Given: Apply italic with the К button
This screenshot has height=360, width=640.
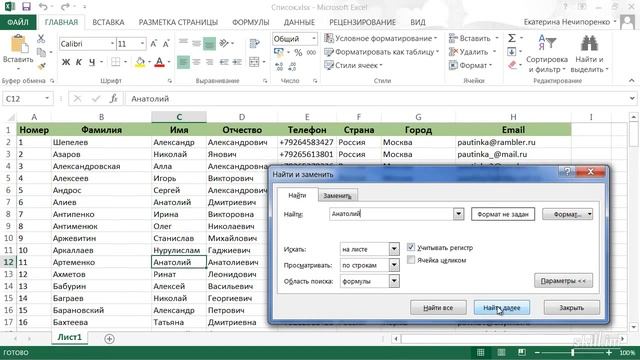Looking at the screenshot, I should pyautogui.click(x=79, y=62).
